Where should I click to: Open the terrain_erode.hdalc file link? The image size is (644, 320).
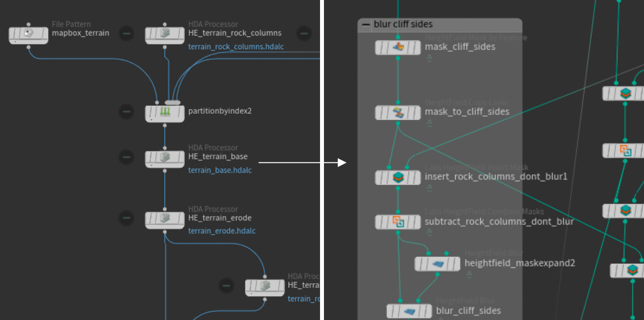222,231
